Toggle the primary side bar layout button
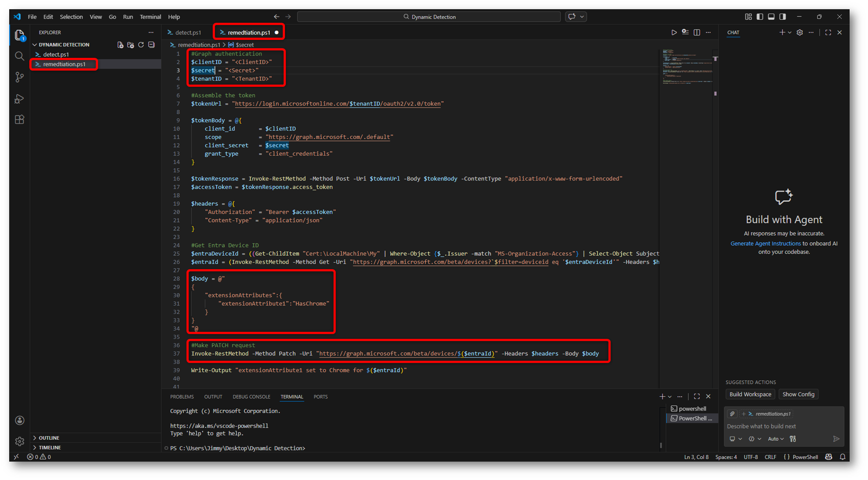Screen dimensions: 868x480 [x=760, y=17]
